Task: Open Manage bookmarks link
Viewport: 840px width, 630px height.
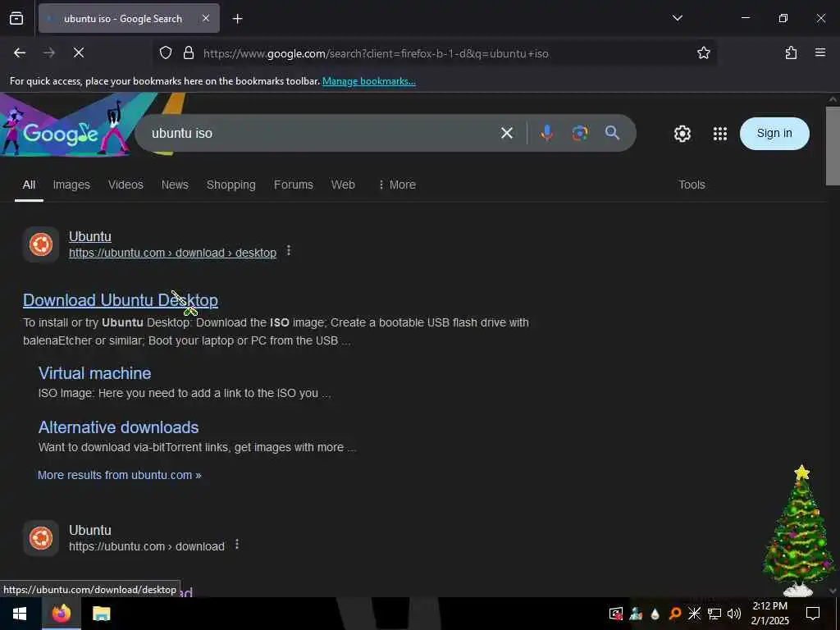Action: click(368, 81)
